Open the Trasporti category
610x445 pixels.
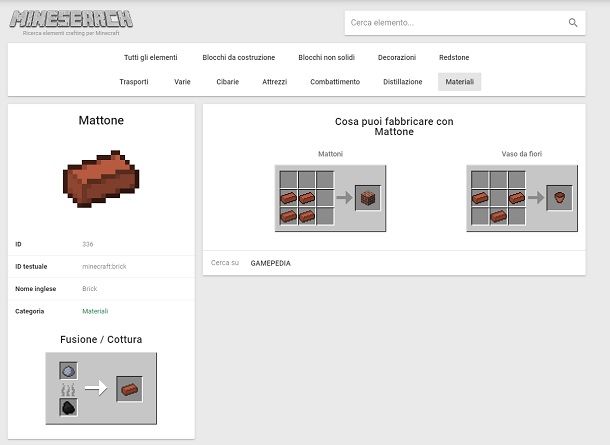tap(134, 82)
